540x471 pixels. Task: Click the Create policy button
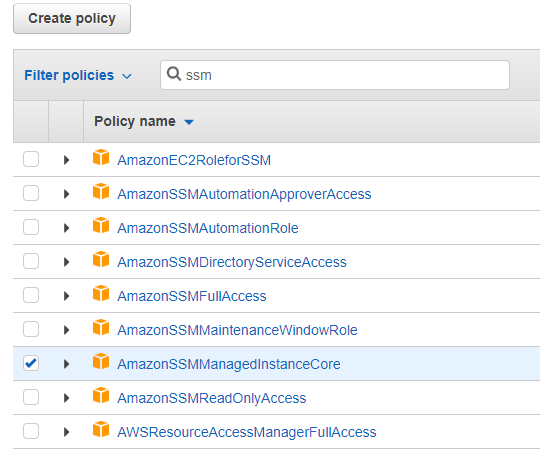pyautogui.click(x=72, y=19)
